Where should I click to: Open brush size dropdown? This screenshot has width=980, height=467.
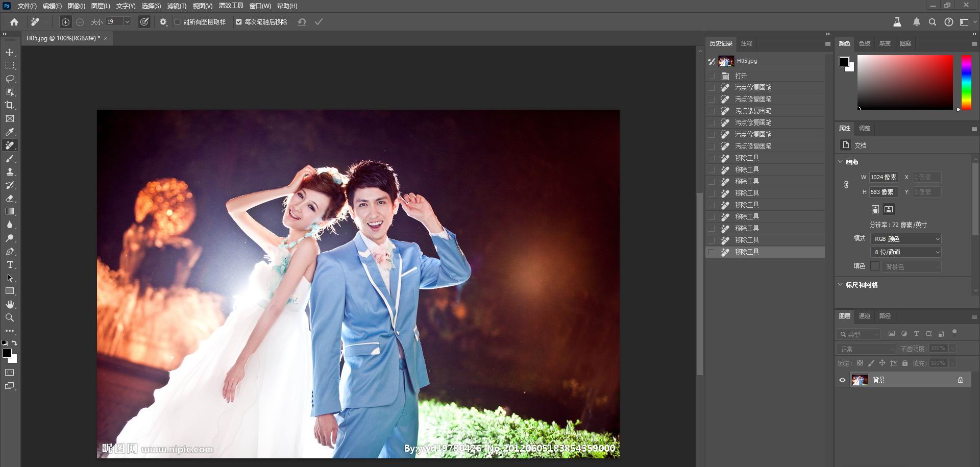pos(127,22)
